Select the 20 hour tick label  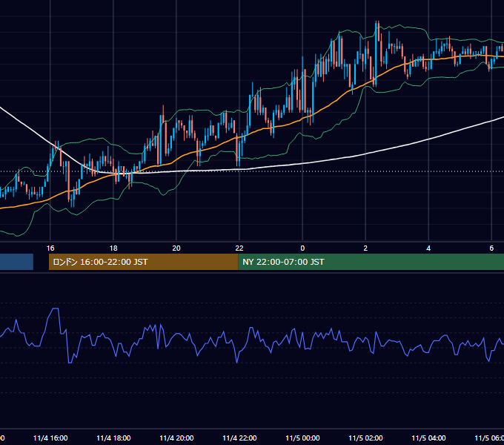click(x=176, y=248)
